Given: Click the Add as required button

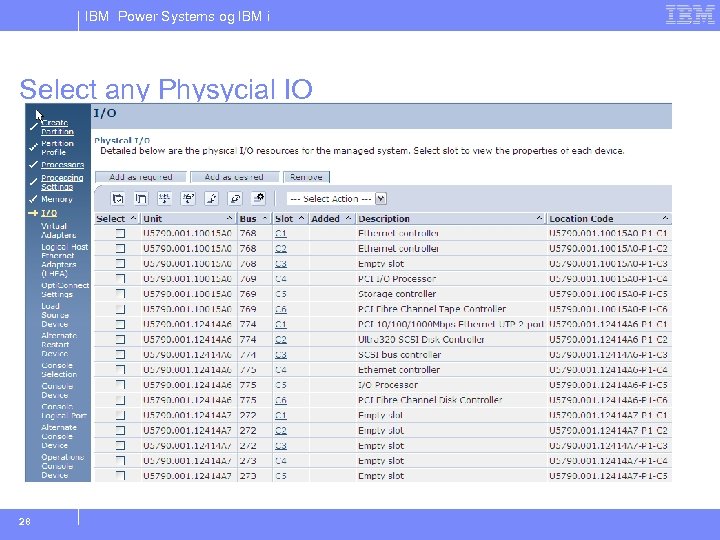Looking at the screenshot, I should click(x=141, y=177).
